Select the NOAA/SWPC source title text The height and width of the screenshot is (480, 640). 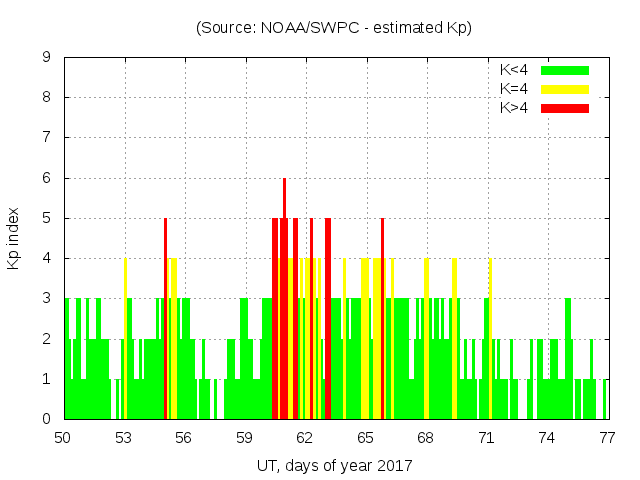pyautogui.click(x=333, y=28)
